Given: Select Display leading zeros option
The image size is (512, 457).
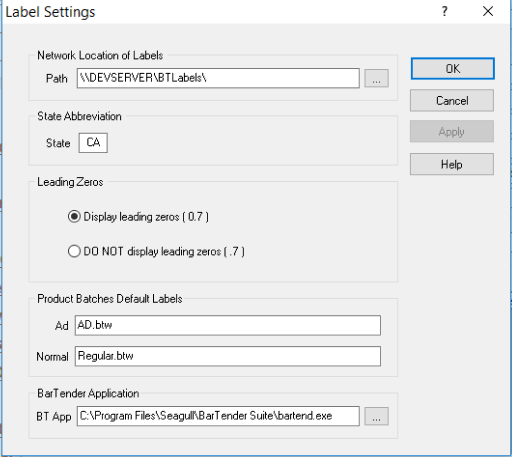Looking at the screenshot, I should pyautogui.click(x=74, y=217).
